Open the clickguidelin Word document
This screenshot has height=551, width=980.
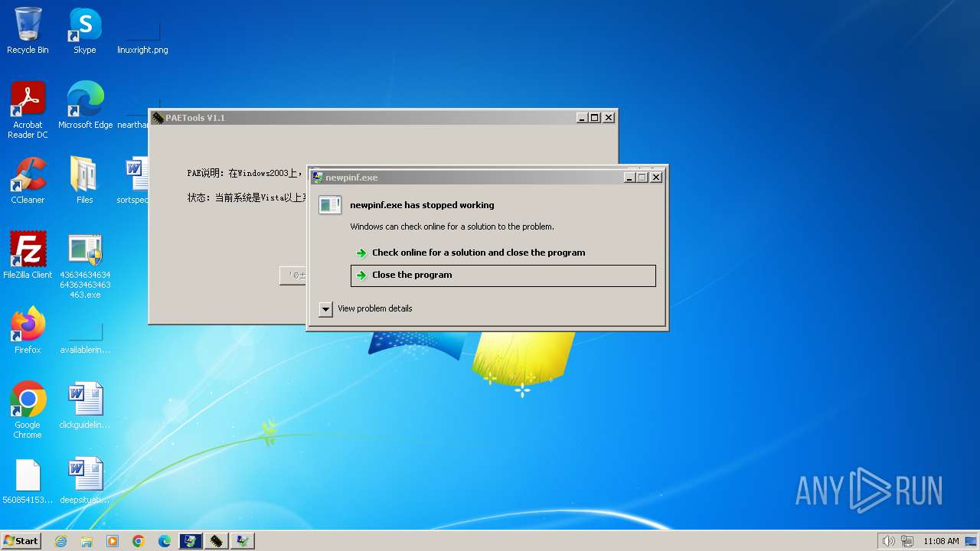(85, 406)
